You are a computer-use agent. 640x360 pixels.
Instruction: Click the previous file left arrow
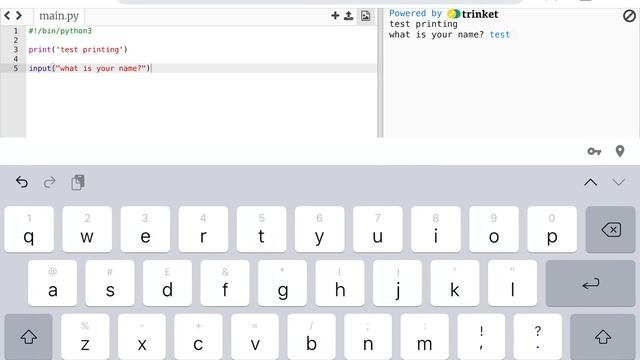coord(7,16)
